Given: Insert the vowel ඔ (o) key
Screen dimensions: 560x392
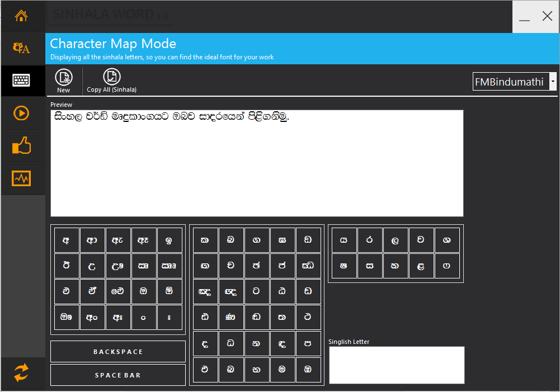Looking at the screenshot, I should [144, 291].
